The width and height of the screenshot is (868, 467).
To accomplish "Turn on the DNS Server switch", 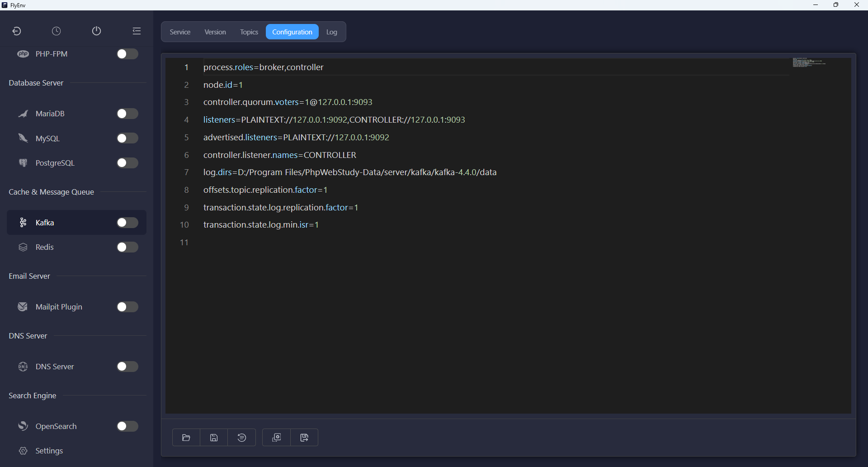I will tap(127, 367).
